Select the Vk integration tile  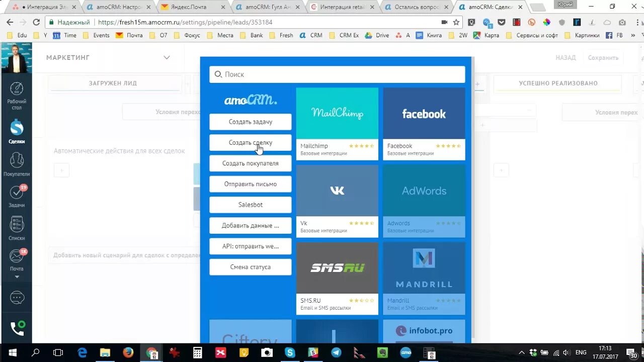point(337,201)
